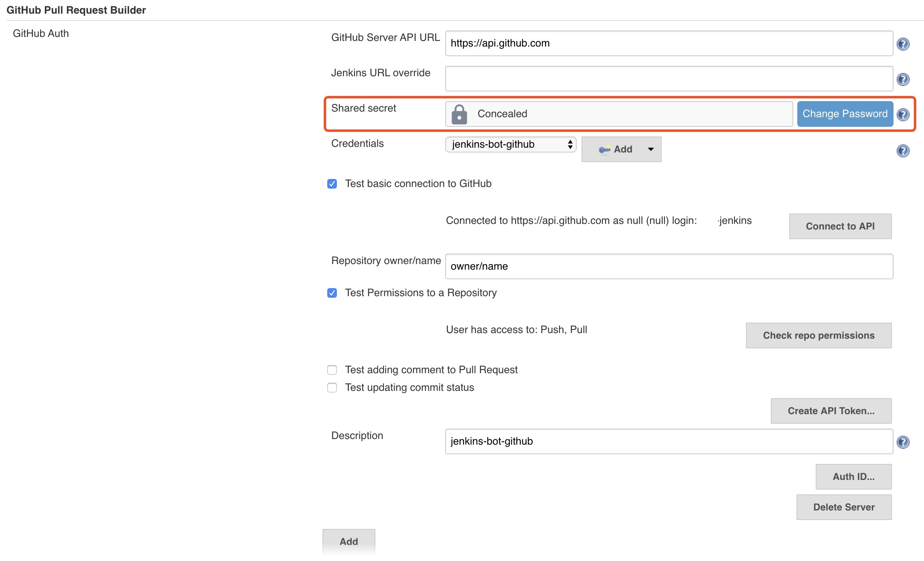Click the 'Connected to https://api.github.com' status text
Image resolution: width=924 pixels, height=561 pixels.
point(599,221)
